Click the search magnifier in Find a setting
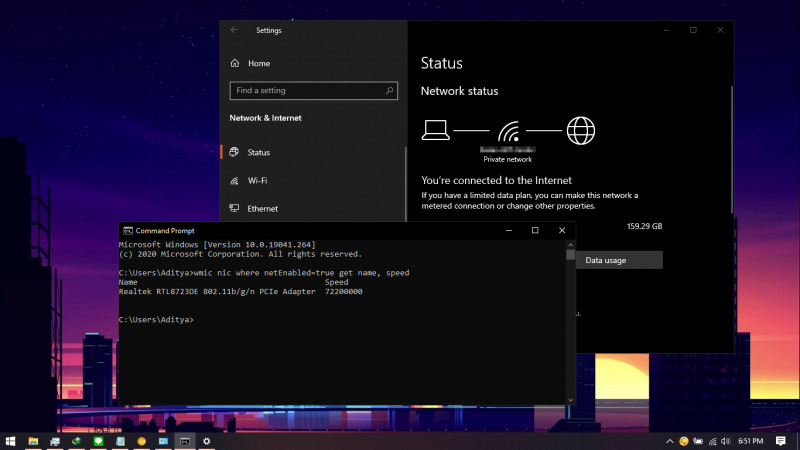Image resolution: width=800 pixels, height=450 pixels. click(389, 90)
